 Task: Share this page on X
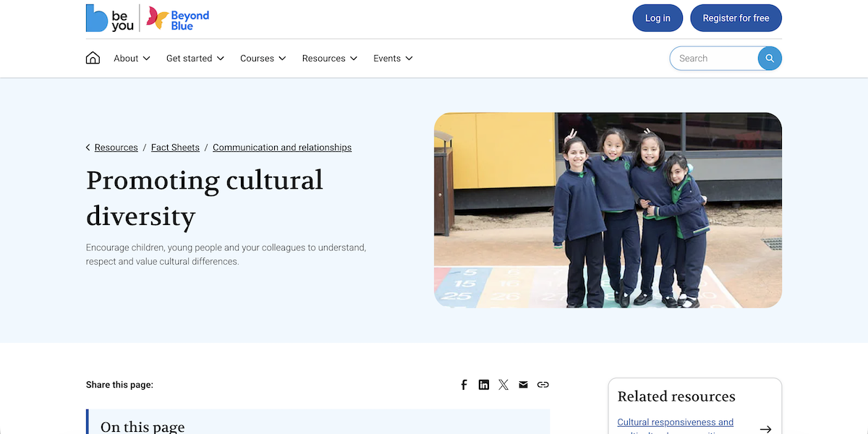(x=503, y=385)
